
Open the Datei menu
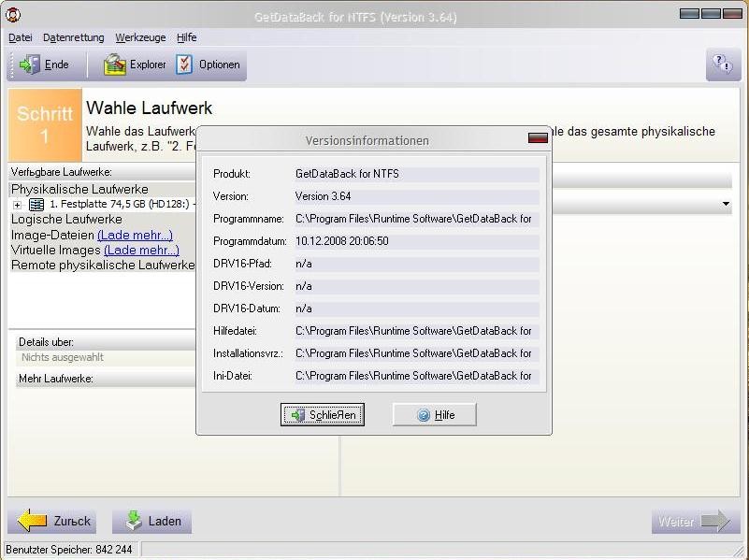pos(20,37)
